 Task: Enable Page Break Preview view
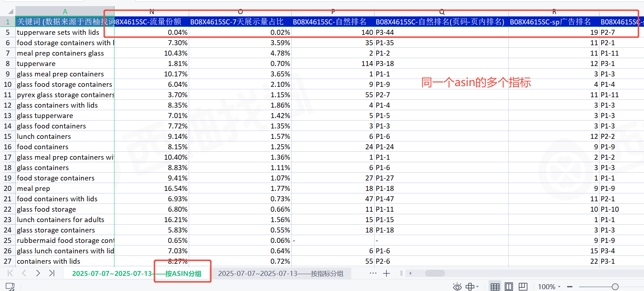click(523, 287)
